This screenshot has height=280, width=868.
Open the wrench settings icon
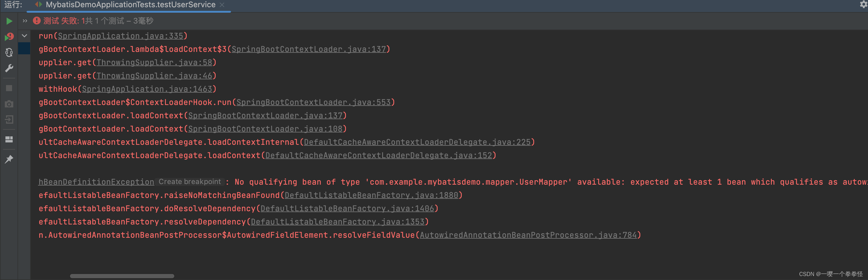[x=9, y=68]
